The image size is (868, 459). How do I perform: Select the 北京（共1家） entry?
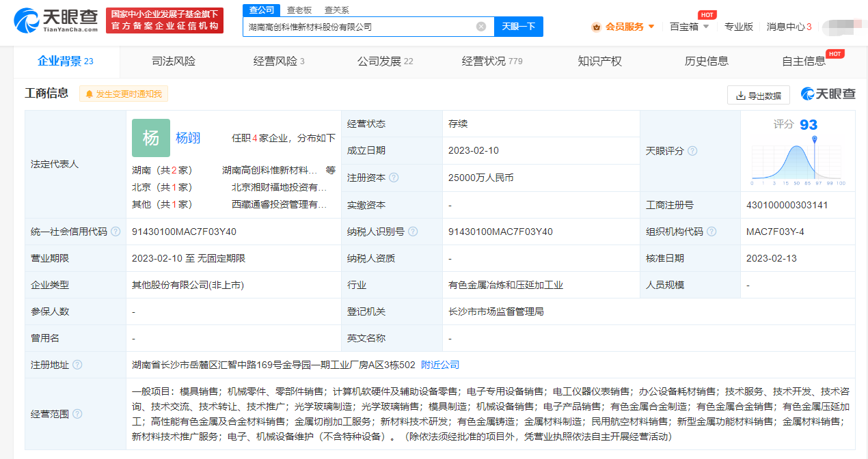point(162,187)
